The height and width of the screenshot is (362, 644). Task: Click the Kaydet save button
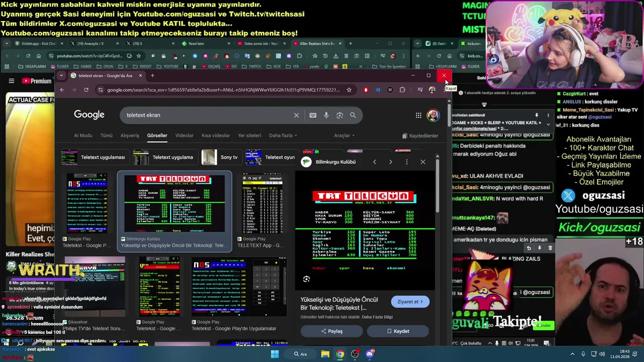click(398, 331)
